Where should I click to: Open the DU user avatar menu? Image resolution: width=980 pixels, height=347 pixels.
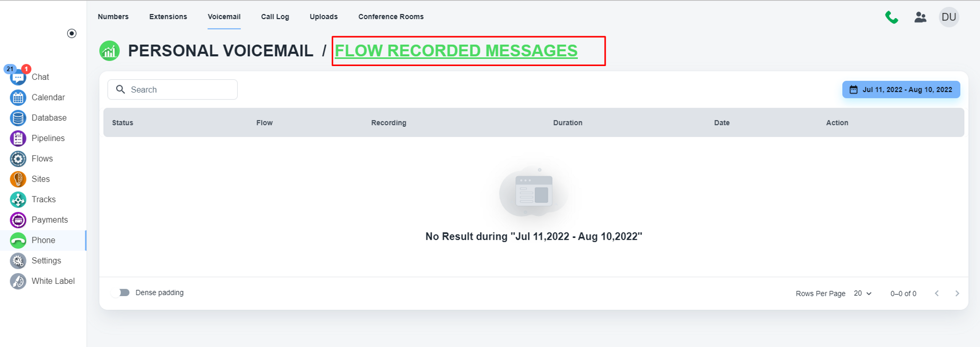click(949, 17)
